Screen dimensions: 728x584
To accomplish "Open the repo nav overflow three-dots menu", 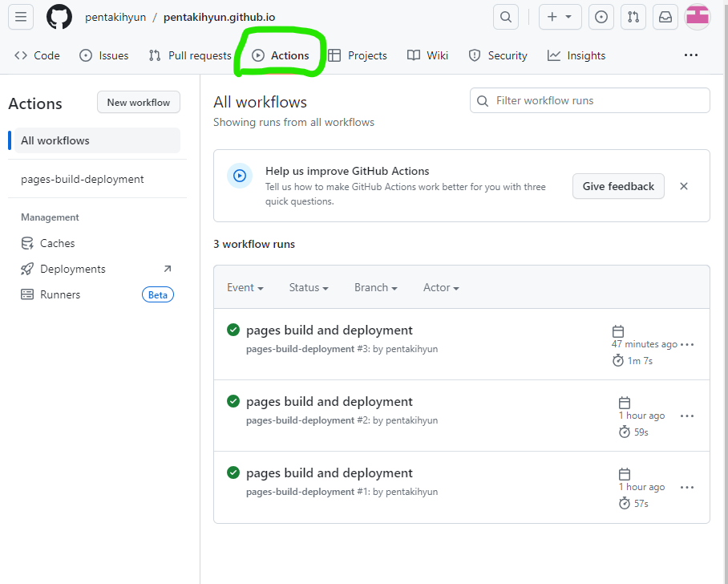I will click(x=691, y=55).
